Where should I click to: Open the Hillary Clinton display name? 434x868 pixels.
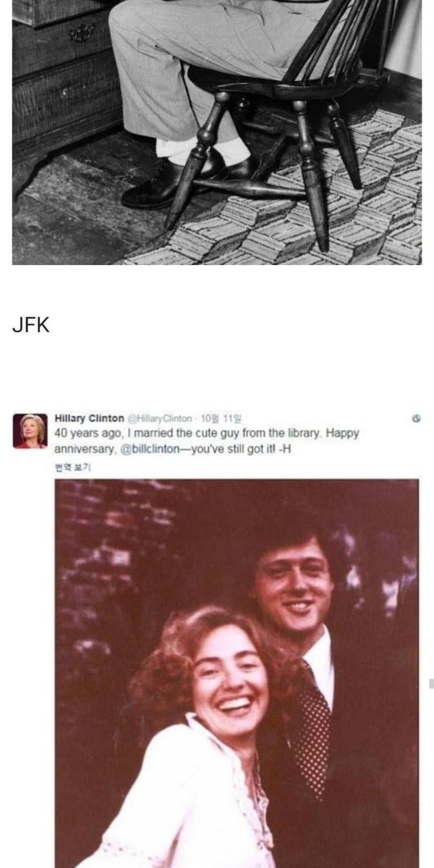click(x=89, y=418)
